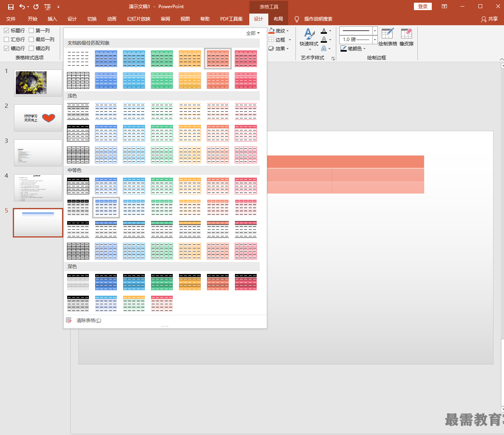Viewport: 504px width, 435px height.
Task: Open the 布局 table tools tab
Action: coord(278,19)
